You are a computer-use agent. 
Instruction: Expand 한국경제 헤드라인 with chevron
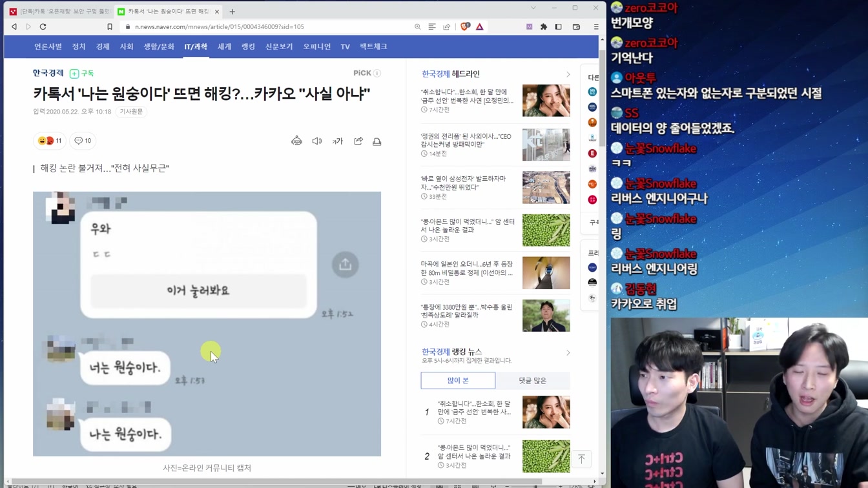[x=568, y=74]
